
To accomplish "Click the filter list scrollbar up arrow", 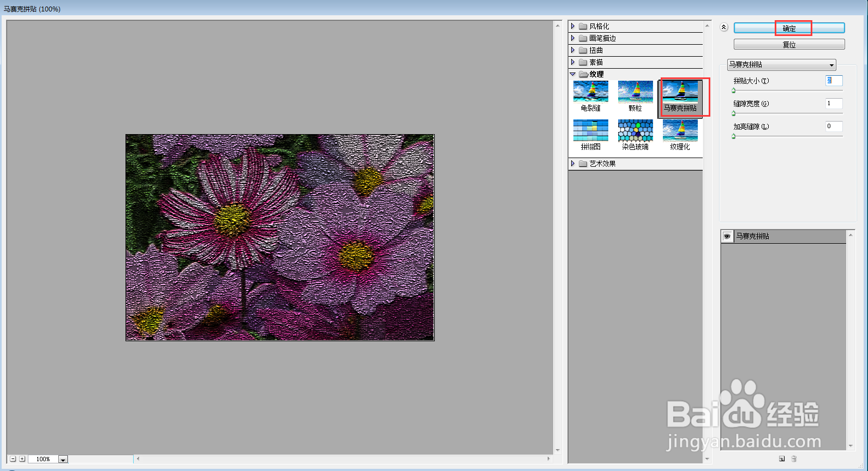I will [x=708, y=26].
